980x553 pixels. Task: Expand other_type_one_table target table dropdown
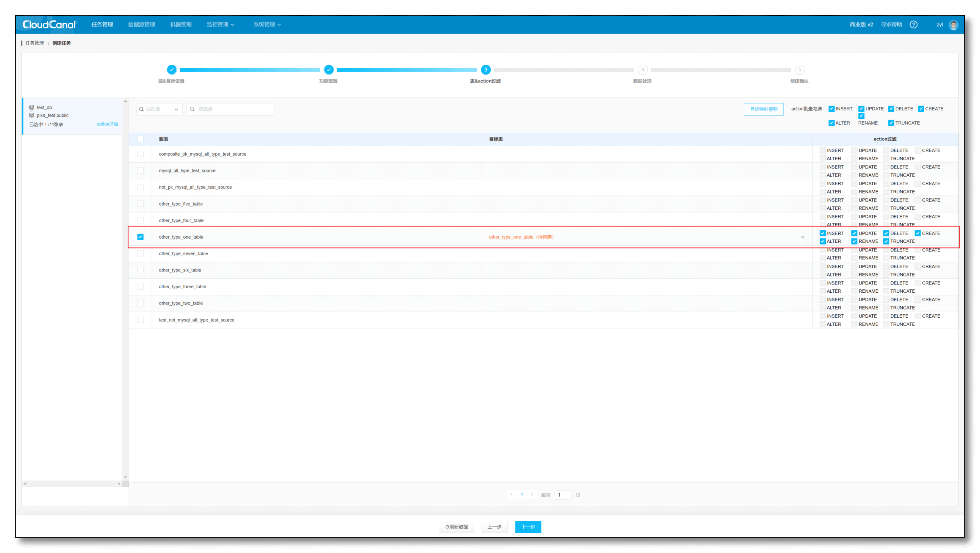point(802,237)
